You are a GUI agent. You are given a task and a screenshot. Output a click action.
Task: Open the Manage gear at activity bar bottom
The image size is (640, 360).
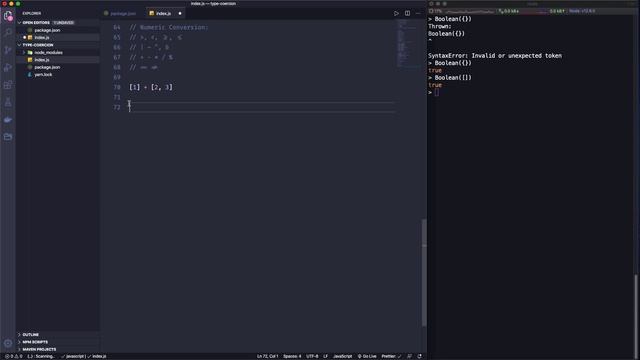(x=8, y=343)
